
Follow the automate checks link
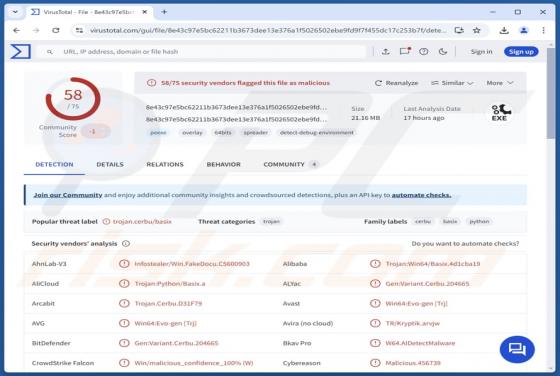point(421,195)
